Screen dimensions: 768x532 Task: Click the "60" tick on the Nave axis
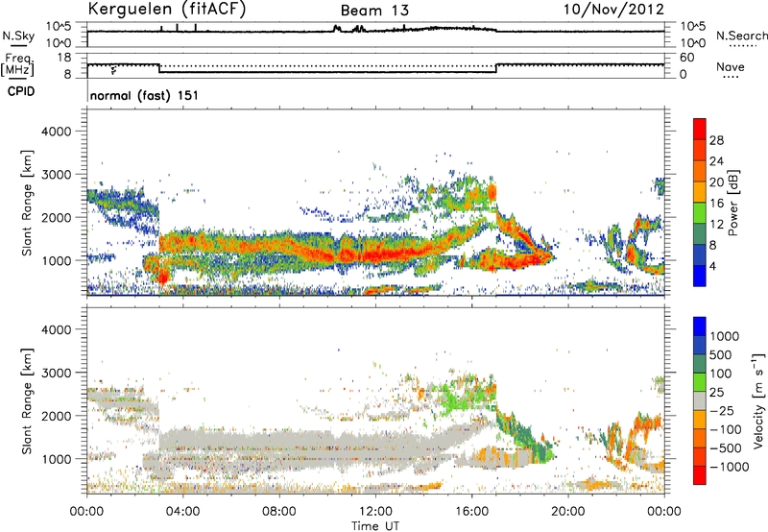(687, 58)
